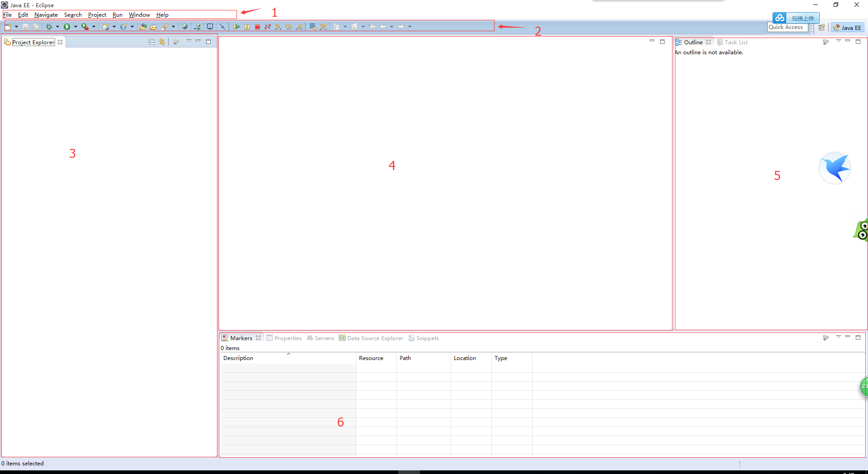The width and height of the screenshot is (868, 474).
Task: Click the red Terminate square icon
Action: click(257, 27)
